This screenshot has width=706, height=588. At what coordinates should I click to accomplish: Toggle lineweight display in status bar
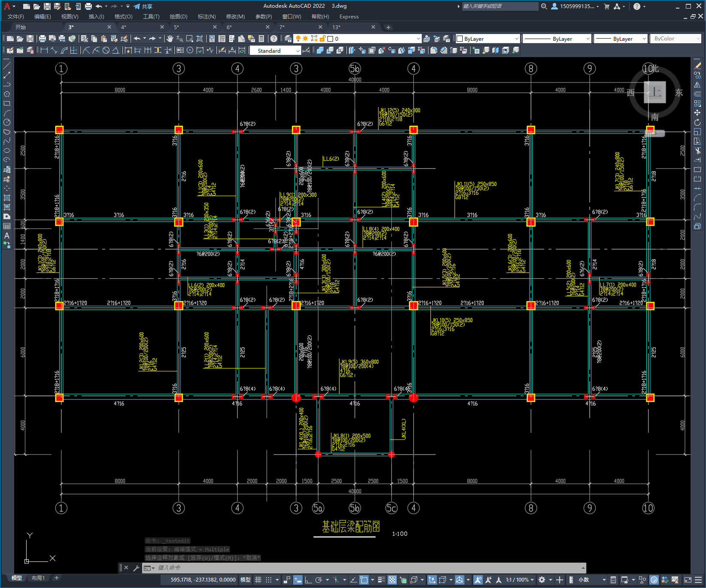coord(381,580)
